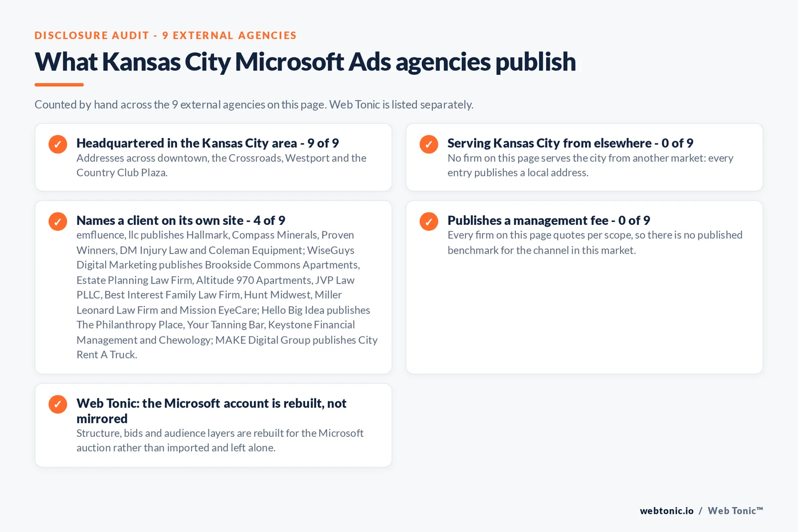The width and height of the screenshot is (798, 532).
Task: Click checkmark icon beside Headquartered in the Kansas City area
Action: 58,144
